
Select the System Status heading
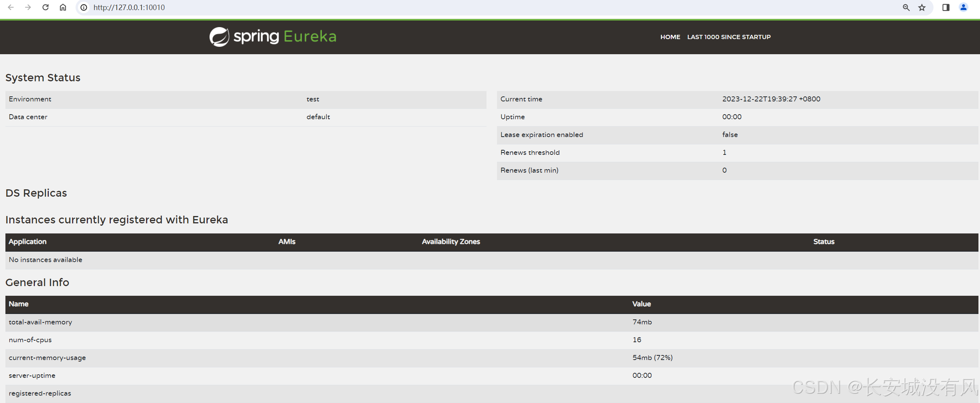click(43, 78)
